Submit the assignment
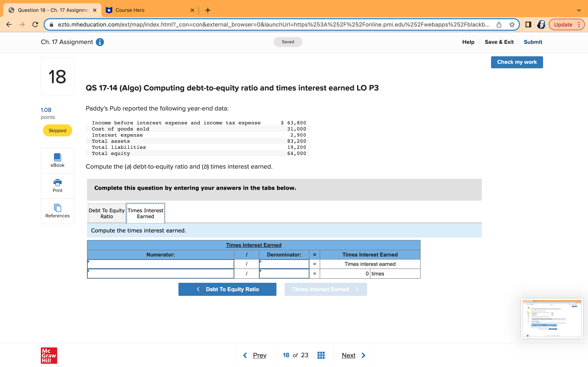Image resolution: width=588 pixels, height=367 pixels. (533, 42)
